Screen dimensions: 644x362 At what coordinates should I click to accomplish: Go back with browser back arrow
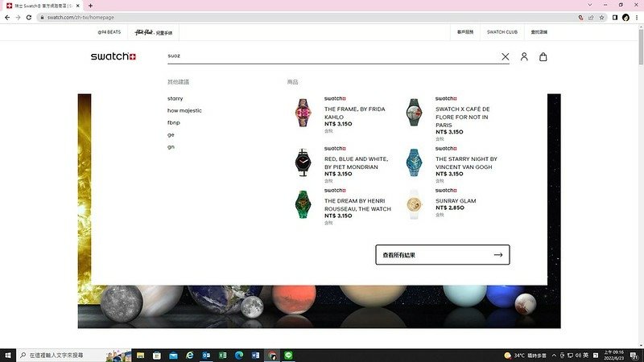7,17
